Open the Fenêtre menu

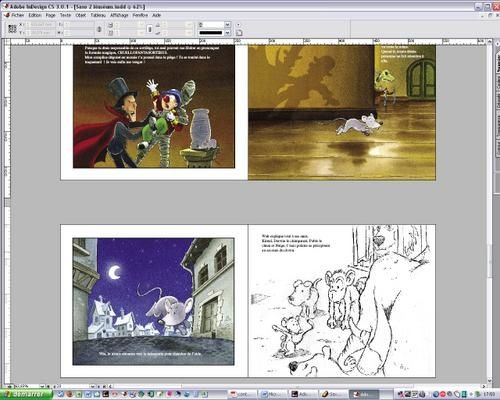coord(140,15)
